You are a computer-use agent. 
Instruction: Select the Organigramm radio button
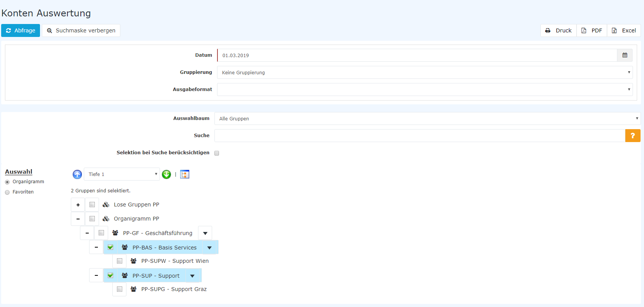tap(7, 182)
